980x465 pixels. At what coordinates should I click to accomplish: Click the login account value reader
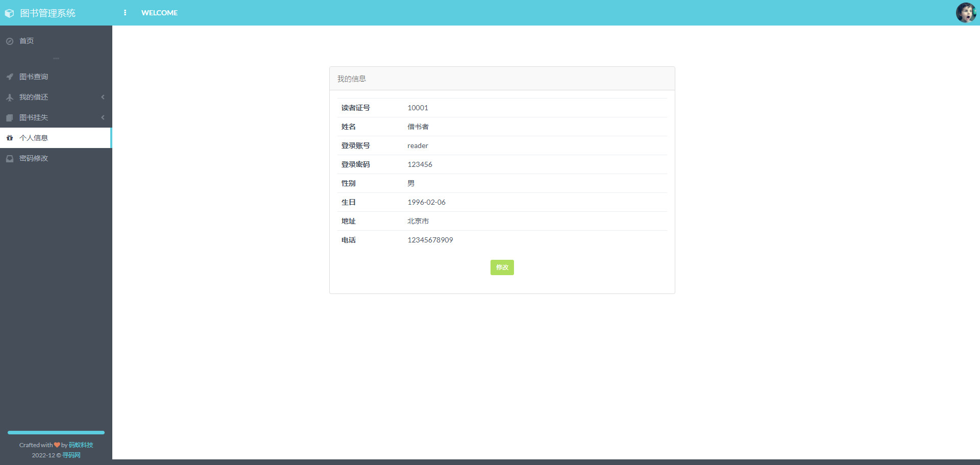click(418, 145)
